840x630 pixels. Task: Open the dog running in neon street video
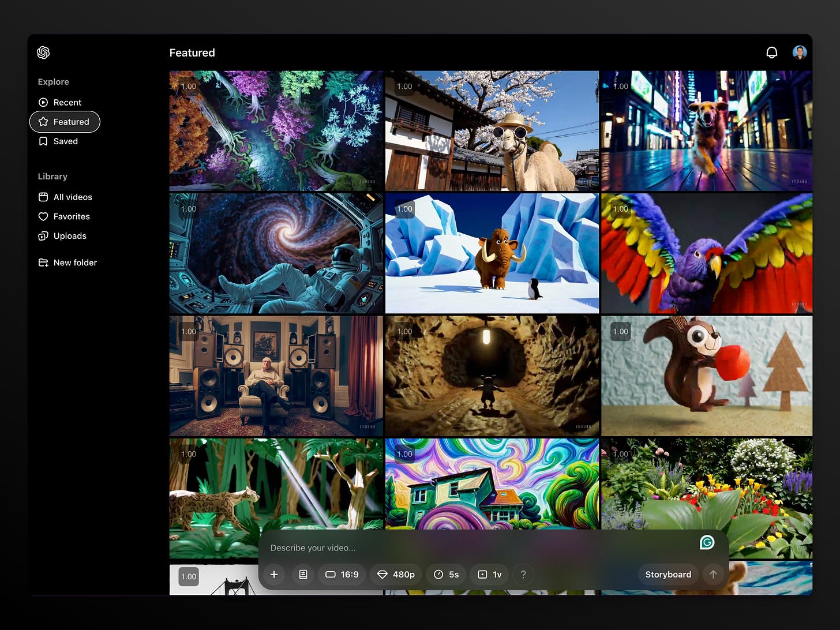click(x=707, y=131)
